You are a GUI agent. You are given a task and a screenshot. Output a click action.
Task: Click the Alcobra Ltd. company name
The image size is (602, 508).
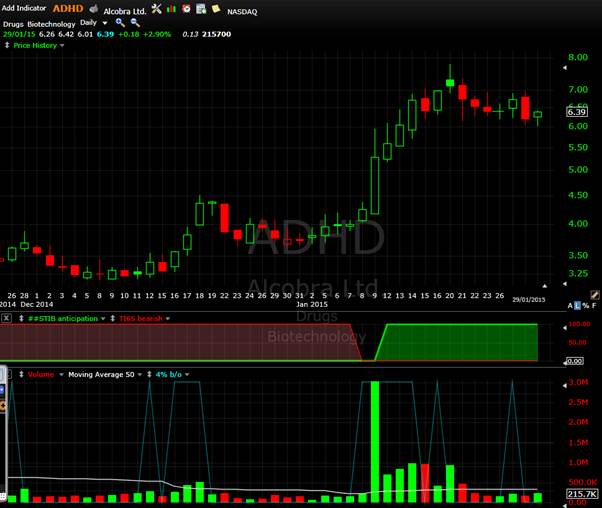(125, 11)
